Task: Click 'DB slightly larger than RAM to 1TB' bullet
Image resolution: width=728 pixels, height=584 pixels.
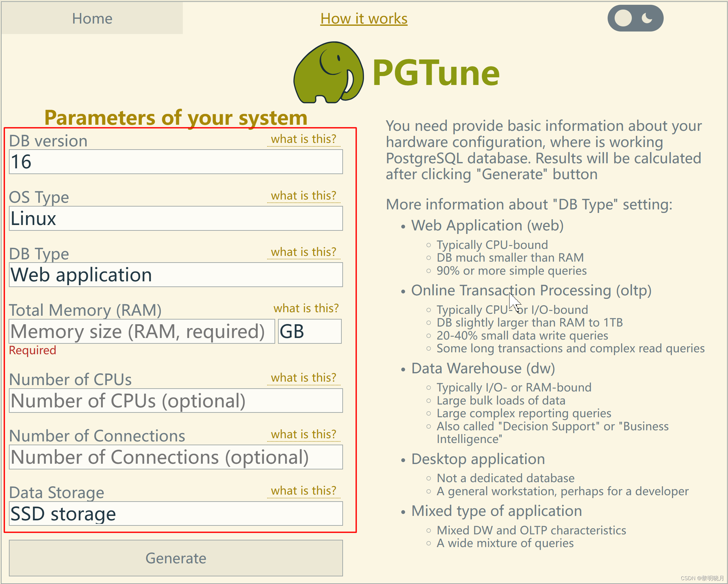Action: pyautogui.click(x=530, y=322)
